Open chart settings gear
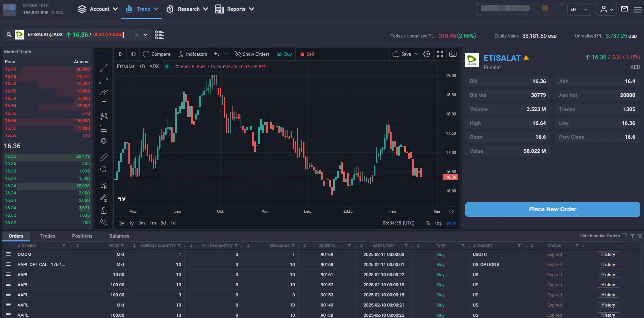This screenshot has height=318, width=644. [427, 54]
